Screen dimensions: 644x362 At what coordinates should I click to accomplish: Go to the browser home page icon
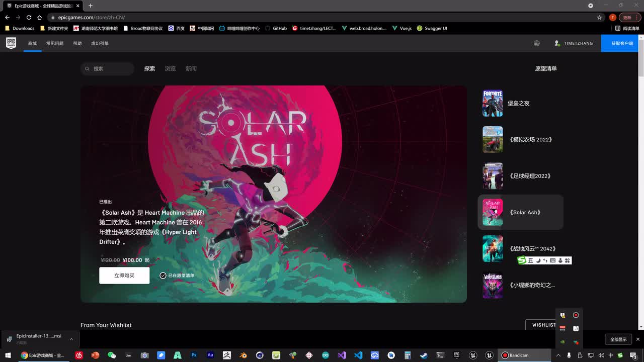[40, 18]
